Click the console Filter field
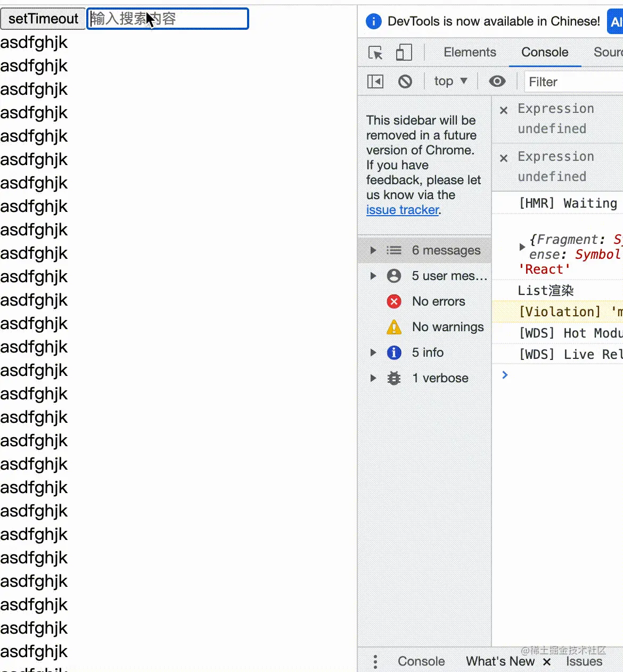The width and height of the screenshot is (623, 672). click(x=574, y=82)
